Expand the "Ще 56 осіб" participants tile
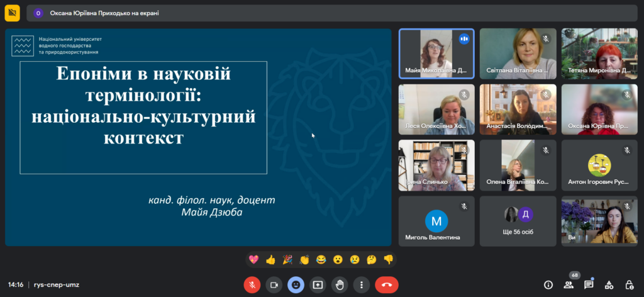 coord(518,220)
